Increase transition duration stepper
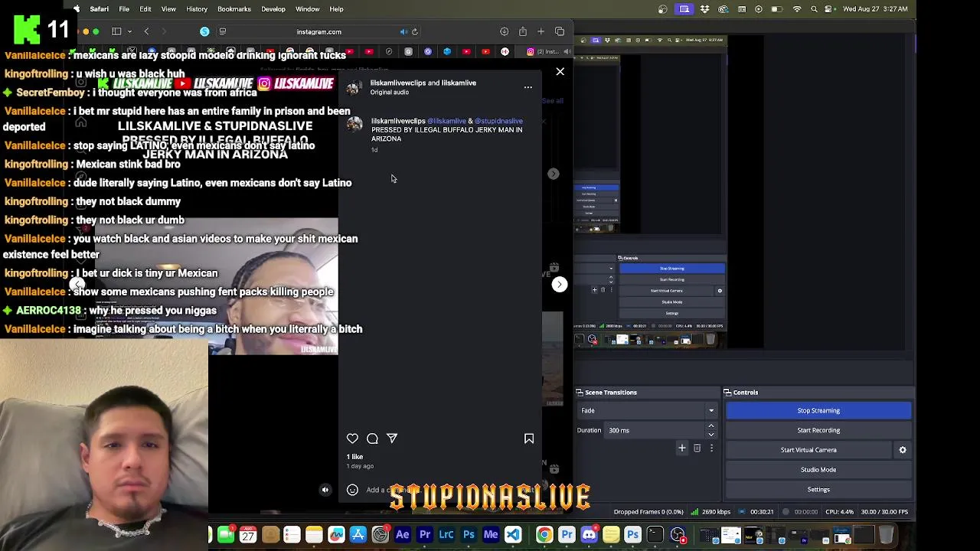Screen dimensions: 980x551 point(711,426)
